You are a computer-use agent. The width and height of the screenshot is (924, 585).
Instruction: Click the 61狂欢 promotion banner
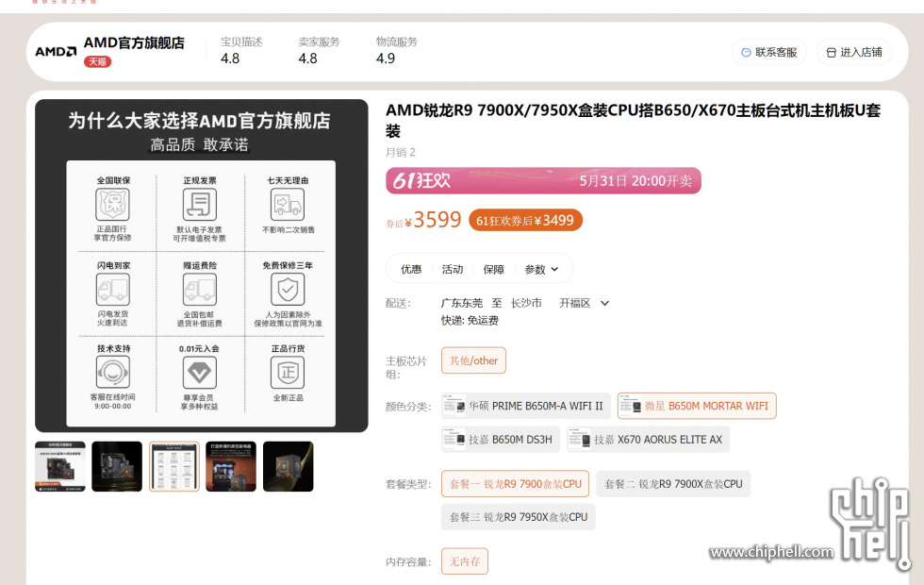point(543,180)
